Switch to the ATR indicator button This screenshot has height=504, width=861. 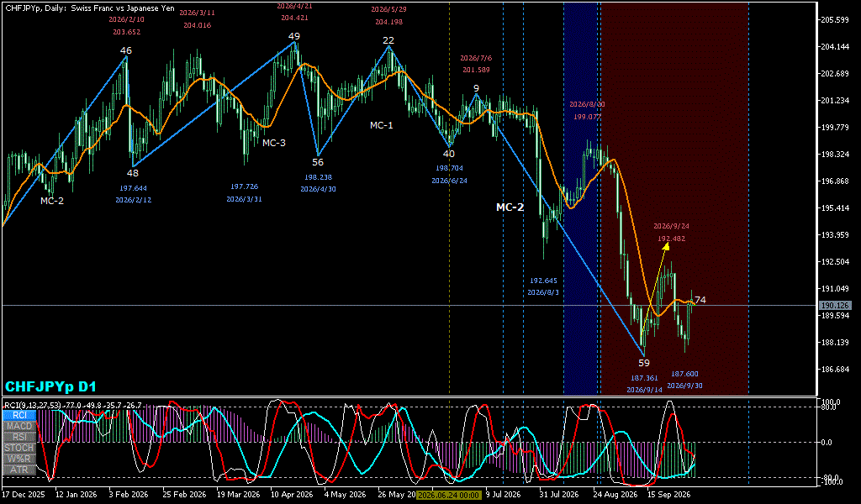[x=20, y=470]
